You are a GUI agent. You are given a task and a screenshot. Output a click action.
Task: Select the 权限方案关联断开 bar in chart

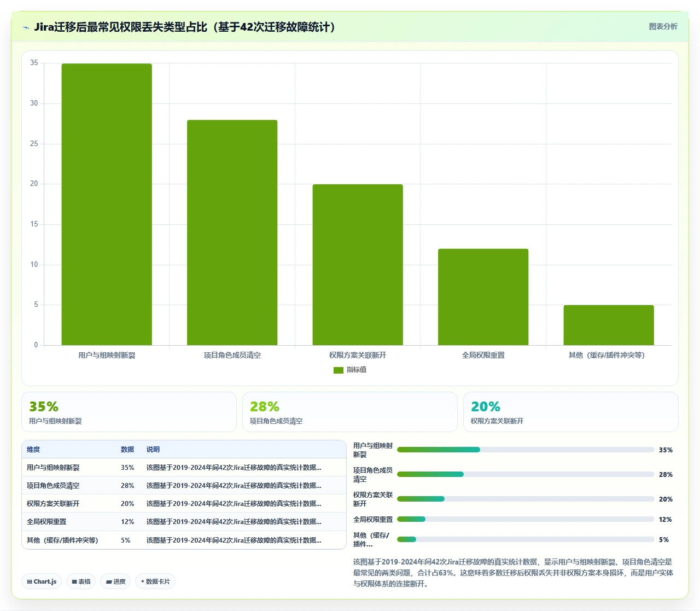click(x=358, y=265)
